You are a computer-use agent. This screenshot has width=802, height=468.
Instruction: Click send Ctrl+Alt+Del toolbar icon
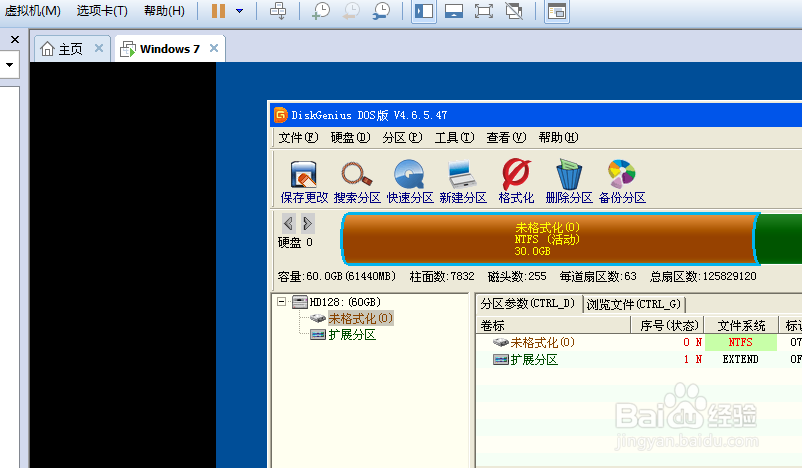pyautogui.click(x=278, y=11)
